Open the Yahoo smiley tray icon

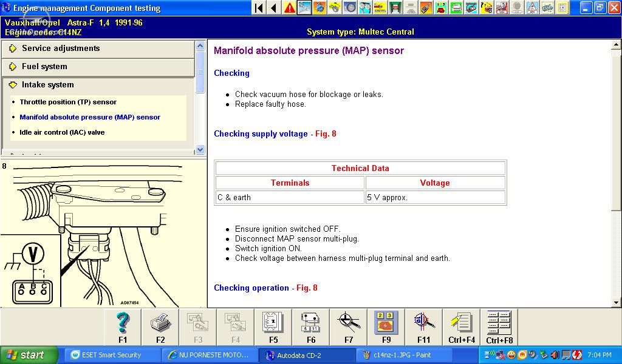click(x=511, y=355)
